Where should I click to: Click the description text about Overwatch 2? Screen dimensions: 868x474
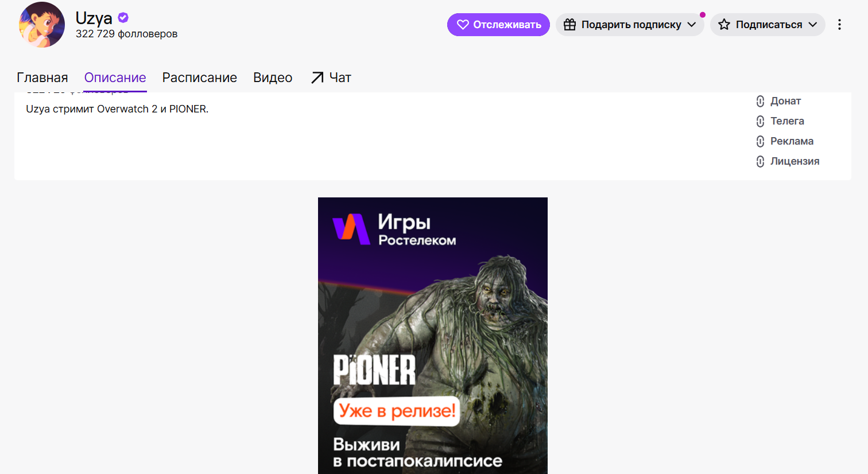[x=117, y=109]
